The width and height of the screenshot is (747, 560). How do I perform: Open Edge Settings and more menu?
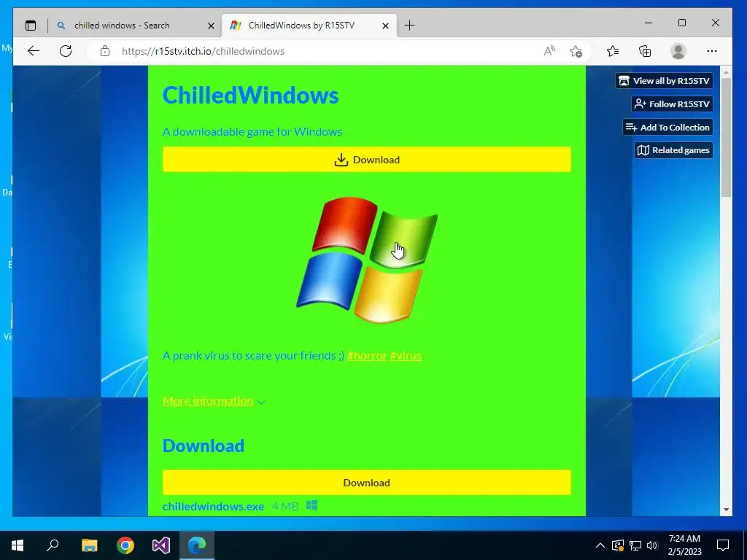click(712, 51)
